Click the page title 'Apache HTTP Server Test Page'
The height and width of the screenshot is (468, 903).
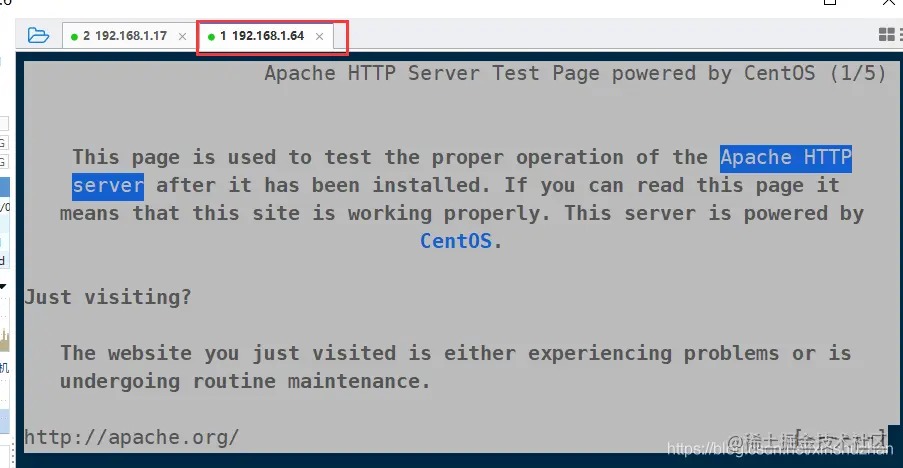click(x=432, y=73)
